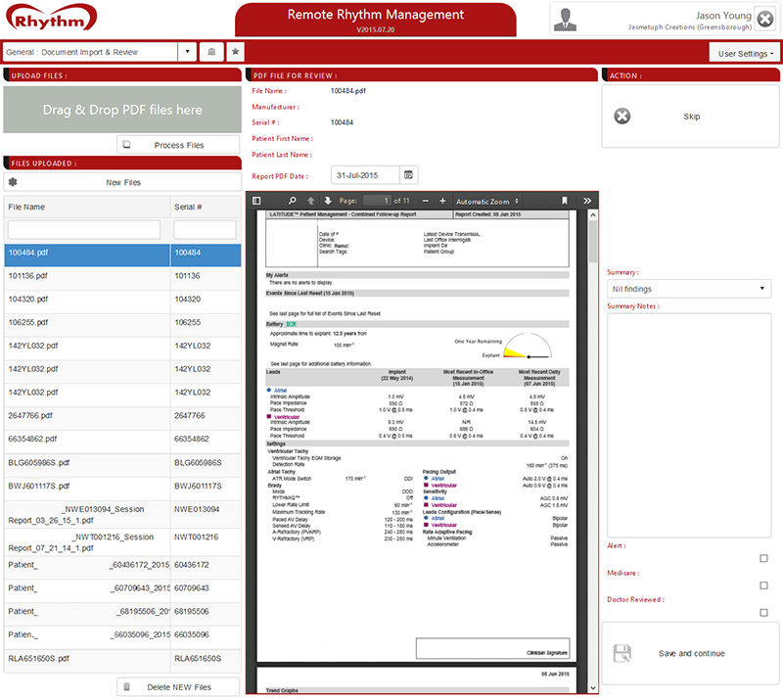This screenshot has height=700, width=783.
Task: Click Process Files button
Action: click(x=178, y=145)
